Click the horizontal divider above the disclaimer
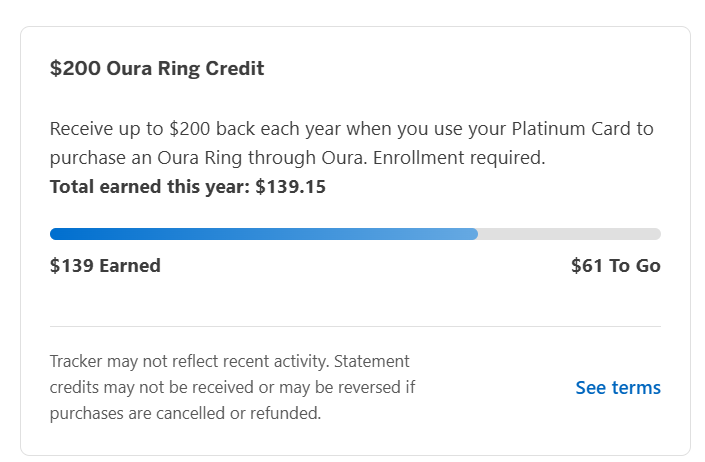The height and width of the screenshot is (462, 705). click(x=355, y=326)
